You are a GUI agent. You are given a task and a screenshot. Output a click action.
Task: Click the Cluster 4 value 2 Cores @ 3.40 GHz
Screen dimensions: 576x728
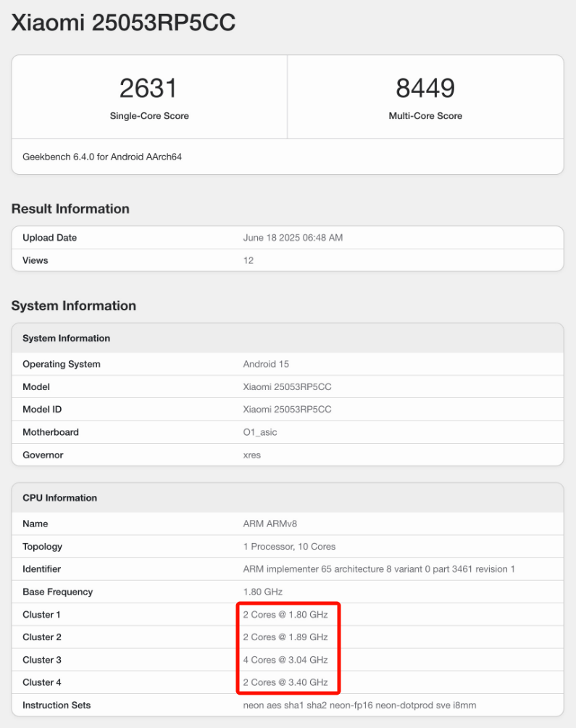[285, 682]
